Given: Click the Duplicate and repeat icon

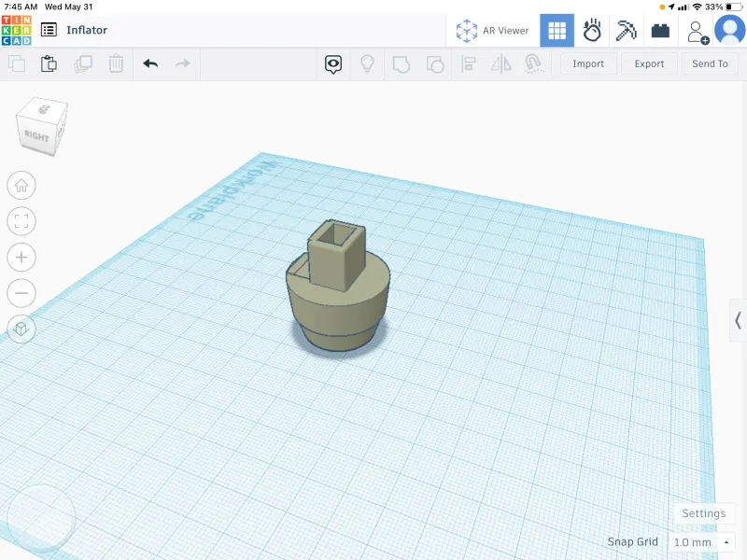Looking at the screenshot, I should 83,63.
